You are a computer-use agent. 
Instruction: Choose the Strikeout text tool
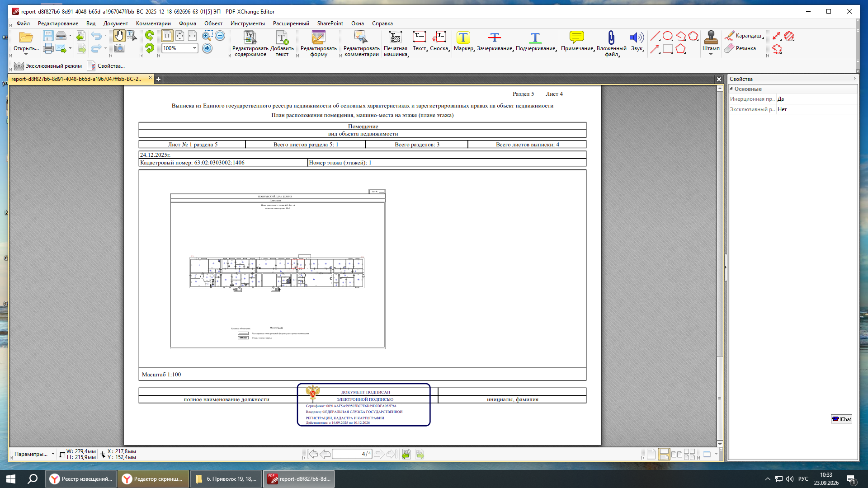click(x=495, y=38)
